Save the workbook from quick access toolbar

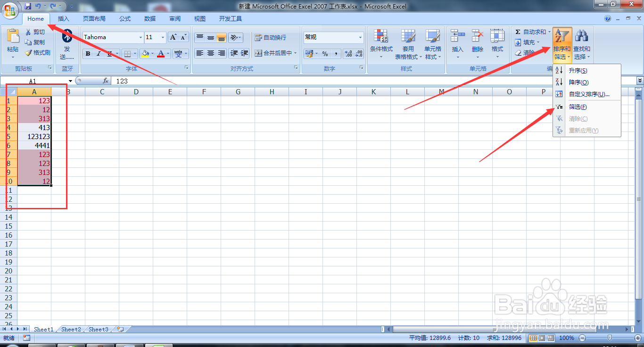pos(28,6)
